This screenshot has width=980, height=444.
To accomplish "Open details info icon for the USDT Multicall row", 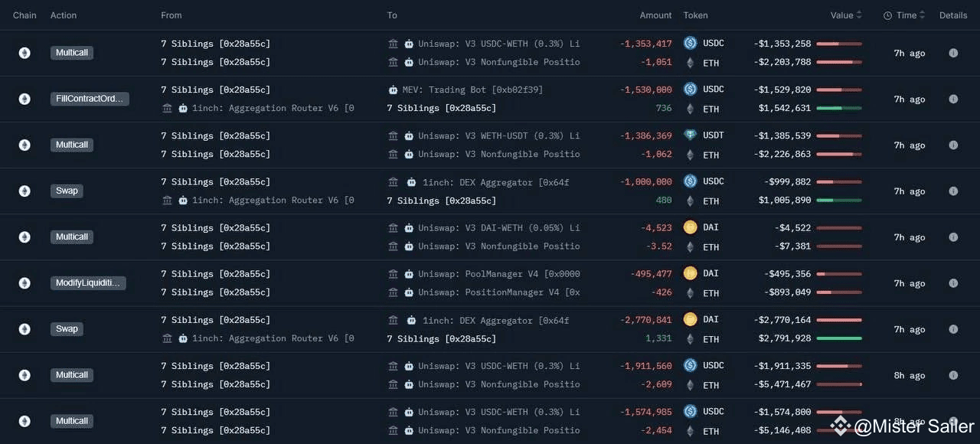I will [953, 145].
